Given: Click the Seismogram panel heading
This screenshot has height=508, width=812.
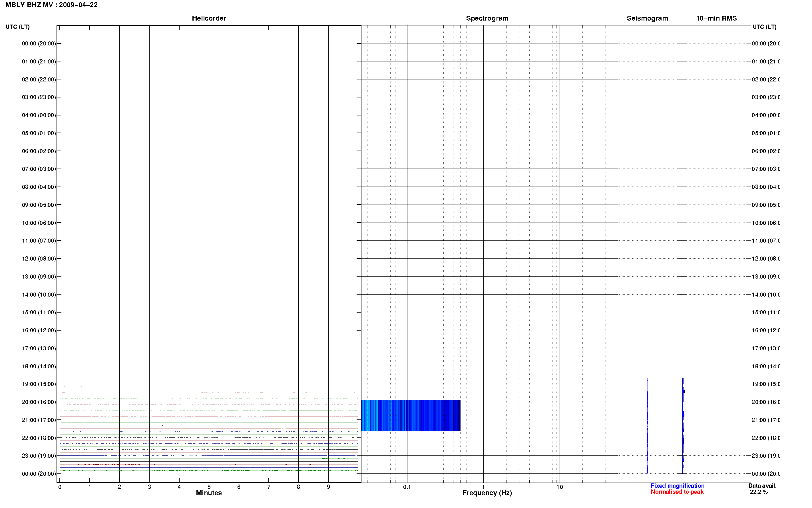Looking at the screenshot, I should pyautogui.click(x=647, y=18).
